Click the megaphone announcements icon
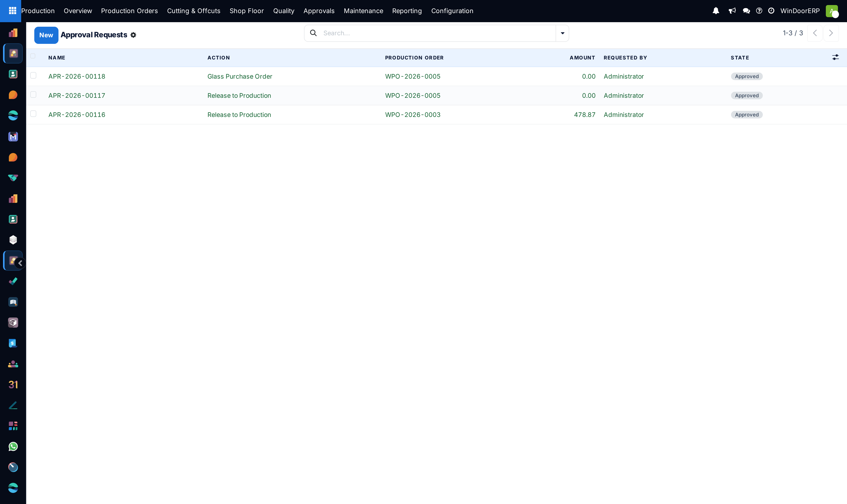Image resolution: width=847 pixels, height=504 pixels. click(x=732, y=11)
